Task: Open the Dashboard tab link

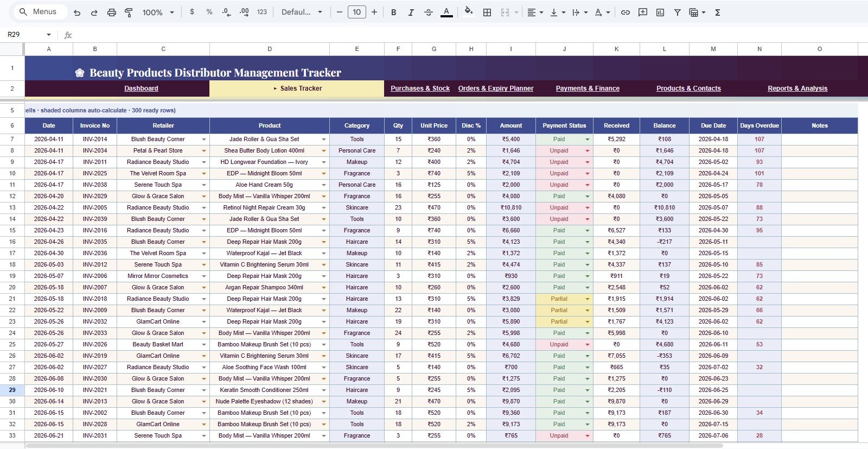Action: point(141,88)
